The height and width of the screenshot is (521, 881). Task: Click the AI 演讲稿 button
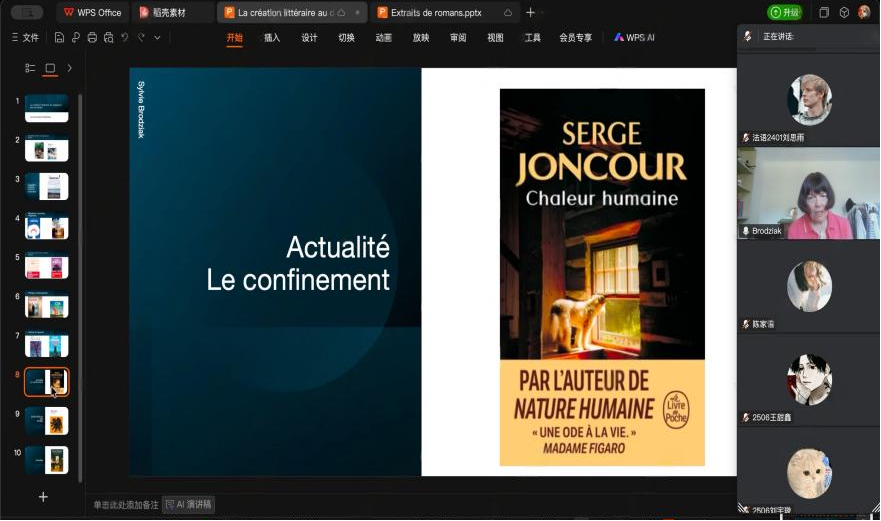tap(189, 505)
